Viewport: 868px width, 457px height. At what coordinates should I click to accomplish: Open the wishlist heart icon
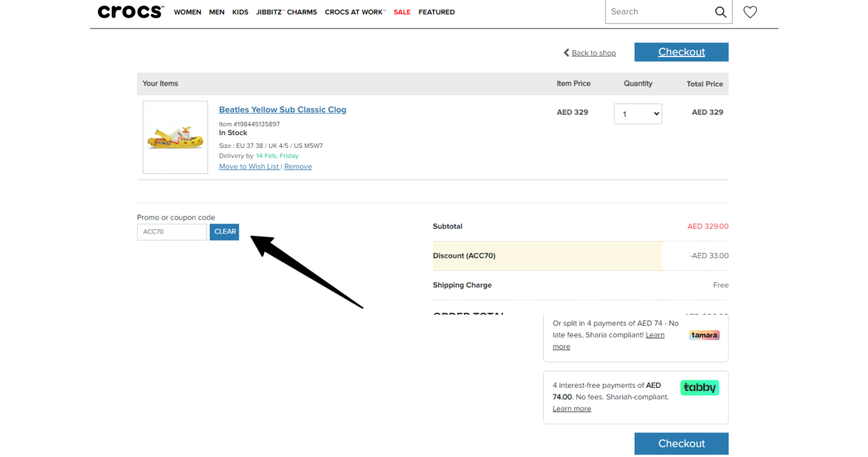pyautogui.click(x=750, y=12)
